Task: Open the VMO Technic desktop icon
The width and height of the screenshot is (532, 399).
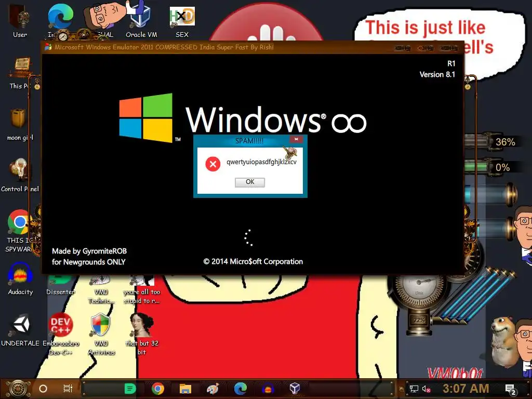Action: click(101, 289)
